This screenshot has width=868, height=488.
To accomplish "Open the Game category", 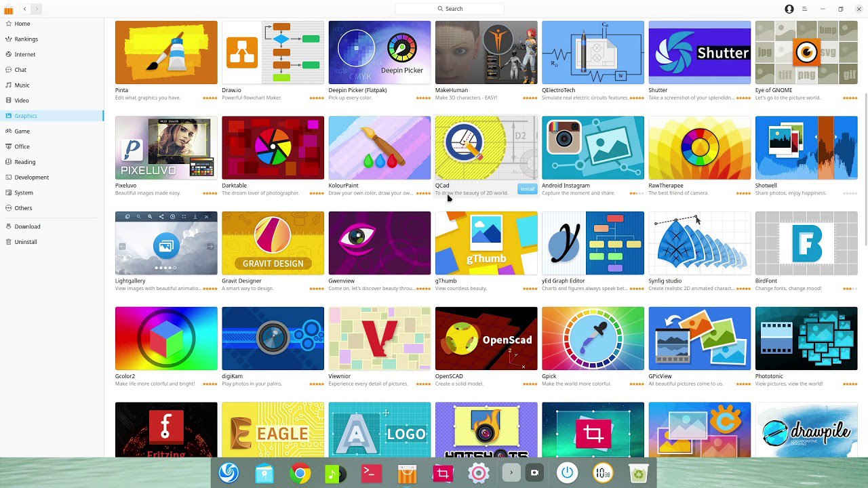I will 52,131.
